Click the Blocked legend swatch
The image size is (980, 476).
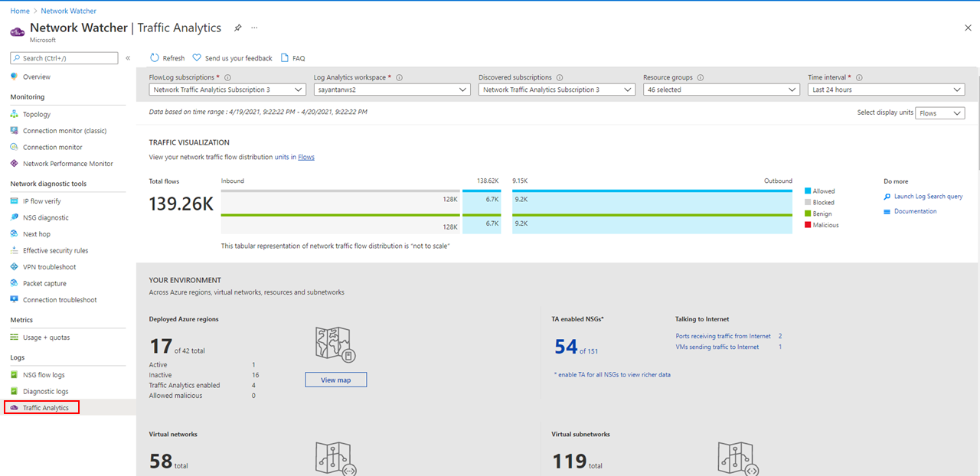[808, 203]
